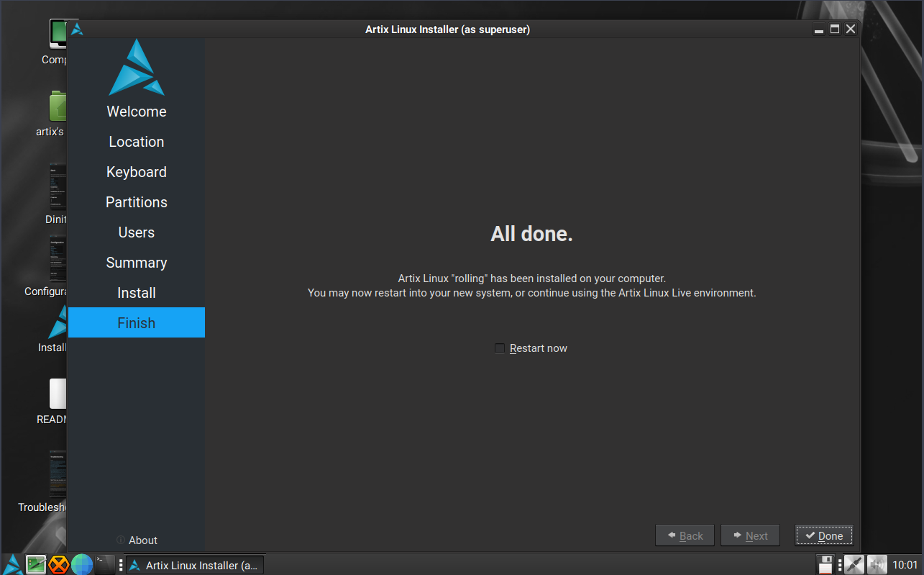
Task: Click the clock showing 10:01
Action: (x=905, y=565)
